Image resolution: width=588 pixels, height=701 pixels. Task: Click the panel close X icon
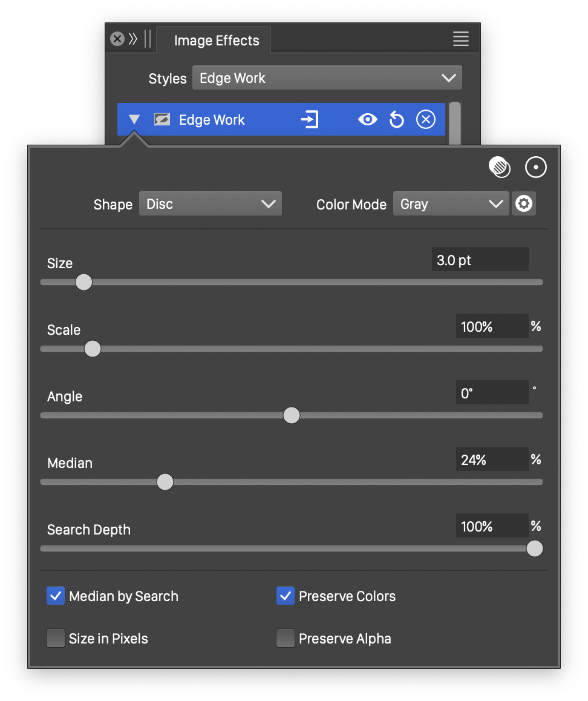[x=117, y=39]
